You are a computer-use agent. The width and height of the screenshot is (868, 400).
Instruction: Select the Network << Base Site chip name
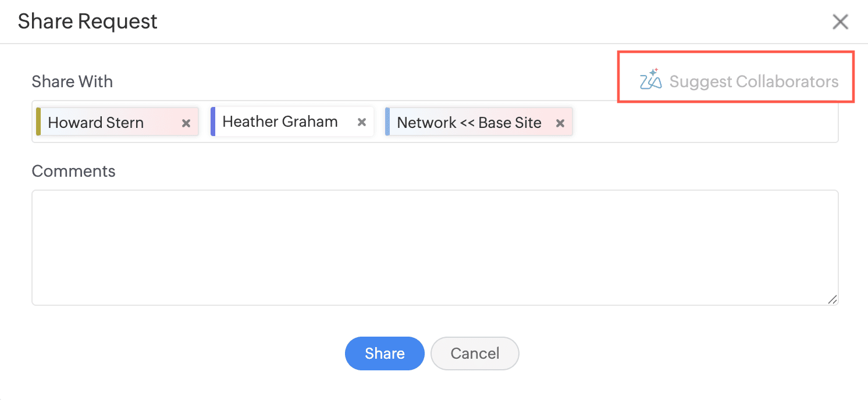(469, 123)
